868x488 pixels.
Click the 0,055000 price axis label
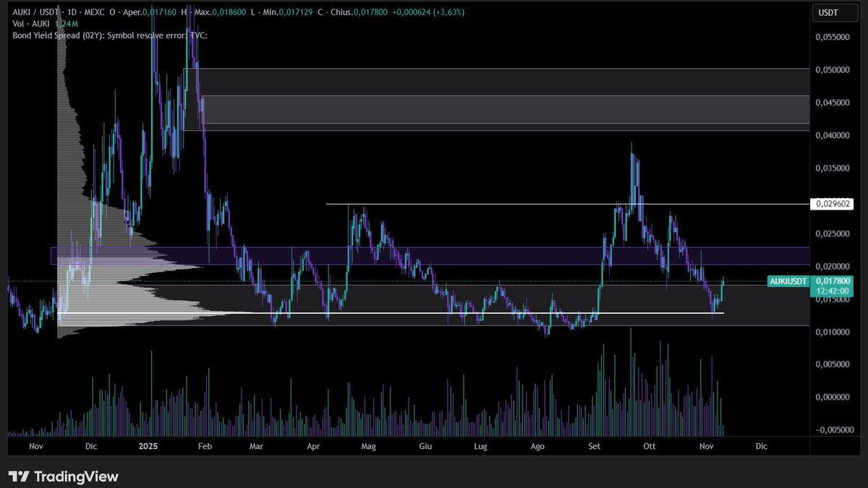(x=832, y=35)
